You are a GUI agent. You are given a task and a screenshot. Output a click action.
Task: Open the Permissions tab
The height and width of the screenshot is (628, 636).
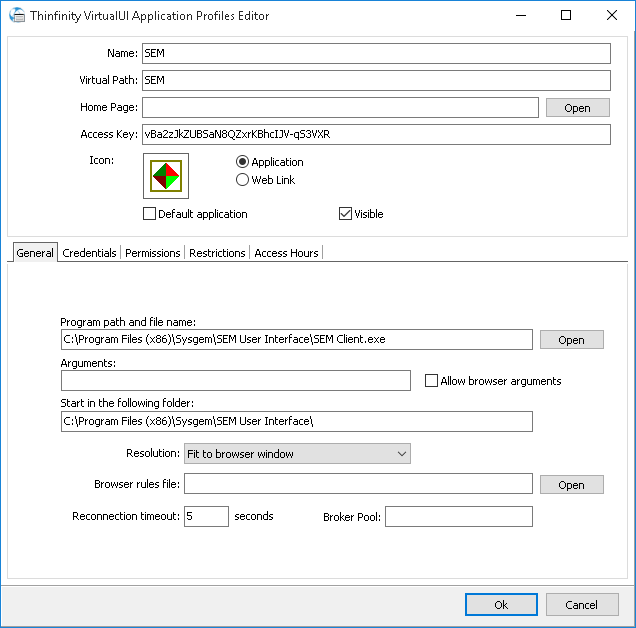coord(153,253)
